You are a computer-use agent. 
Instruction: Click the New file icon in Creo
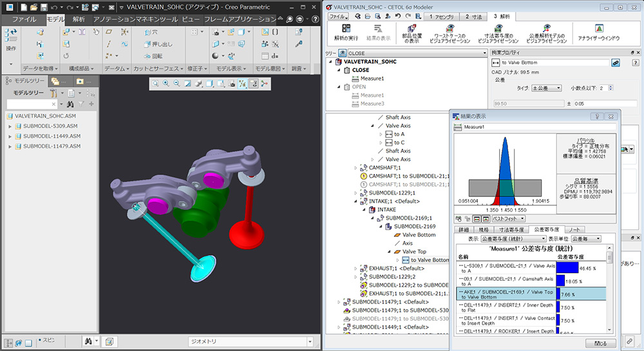24,7
